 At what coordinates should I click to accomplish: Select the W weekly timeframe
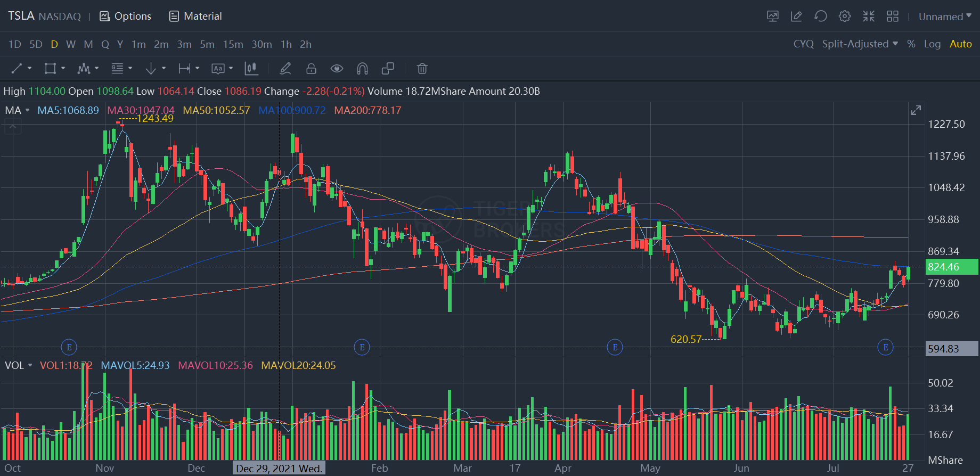pos(71,44)
